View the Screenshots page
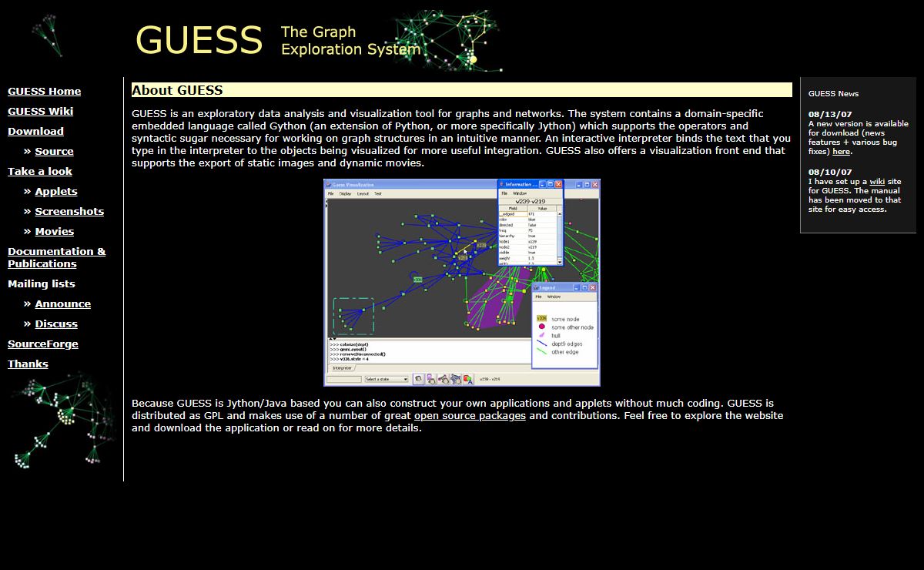This screenshot has height=570, width=924. tap(69, 212)
